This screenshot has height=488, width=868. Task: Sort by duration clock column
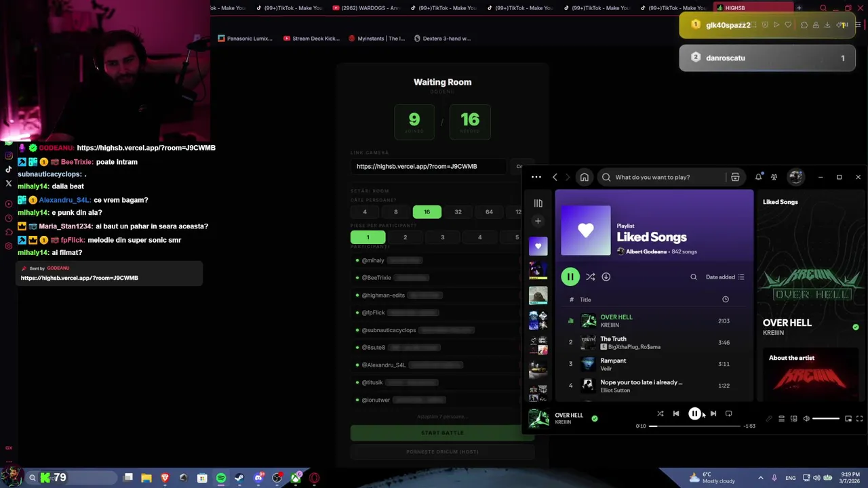(x=725, y=300)
